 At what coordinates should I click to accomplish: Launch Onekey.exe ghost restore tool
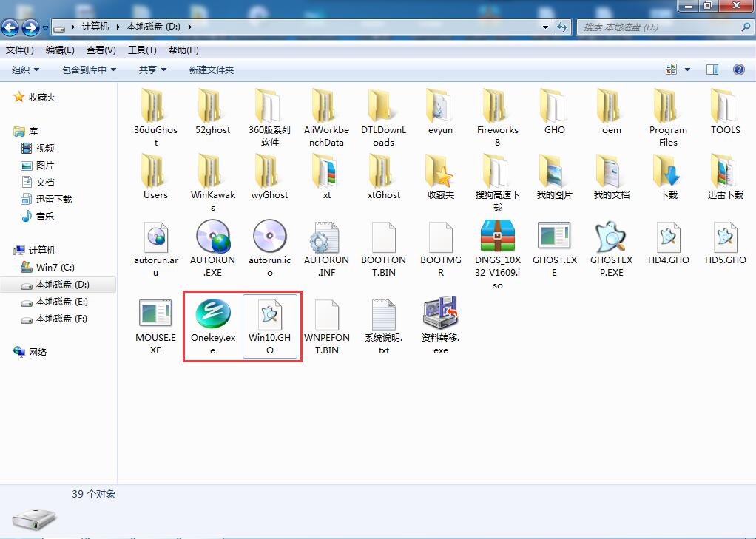click(x=212, y=319)
